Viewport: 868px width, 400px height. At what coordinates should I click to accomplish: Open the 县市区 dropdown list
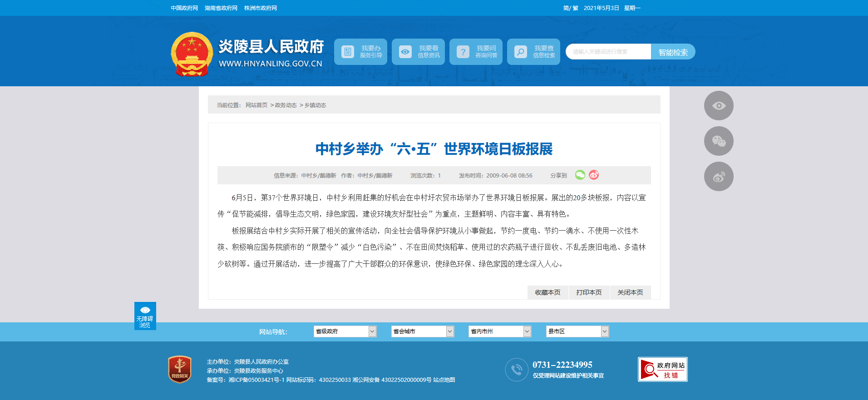(577, 331)
